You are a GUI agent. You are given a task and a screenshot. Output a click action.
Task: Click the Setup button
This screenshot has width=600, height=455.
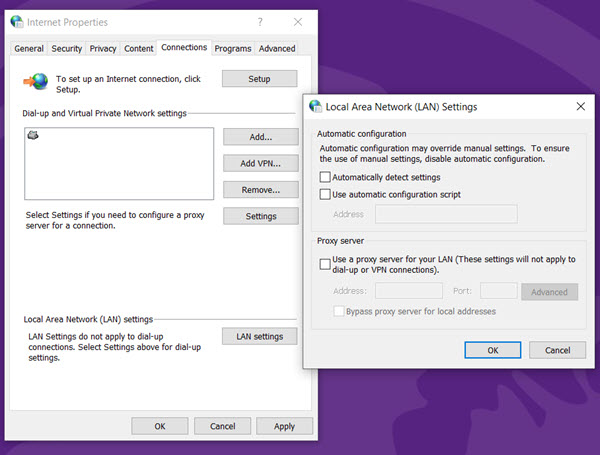pyautogui.click(x=259, y=79)
